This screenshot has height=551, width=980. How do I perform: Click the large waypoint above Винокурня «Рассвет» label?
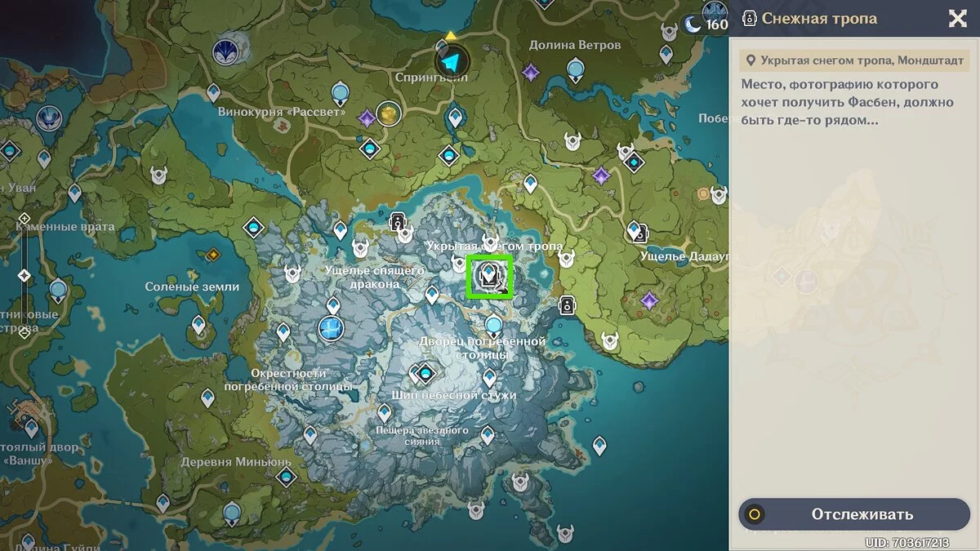click(340, 94)
